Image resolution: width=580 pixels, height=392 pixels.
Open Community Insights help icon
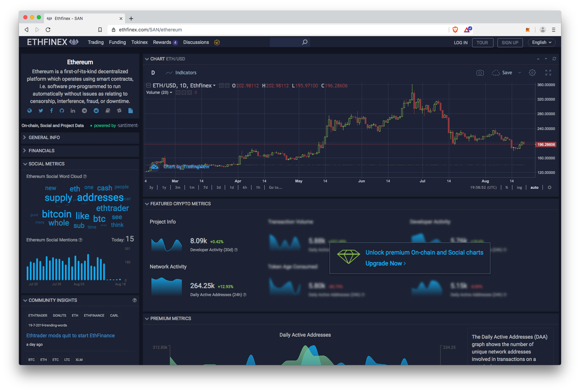point(135,300)
